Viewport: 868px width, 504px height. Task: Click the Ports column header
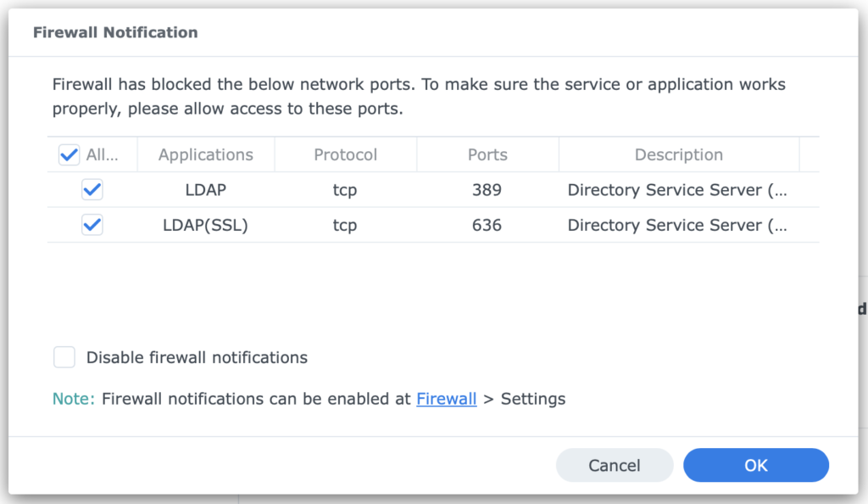487,154
